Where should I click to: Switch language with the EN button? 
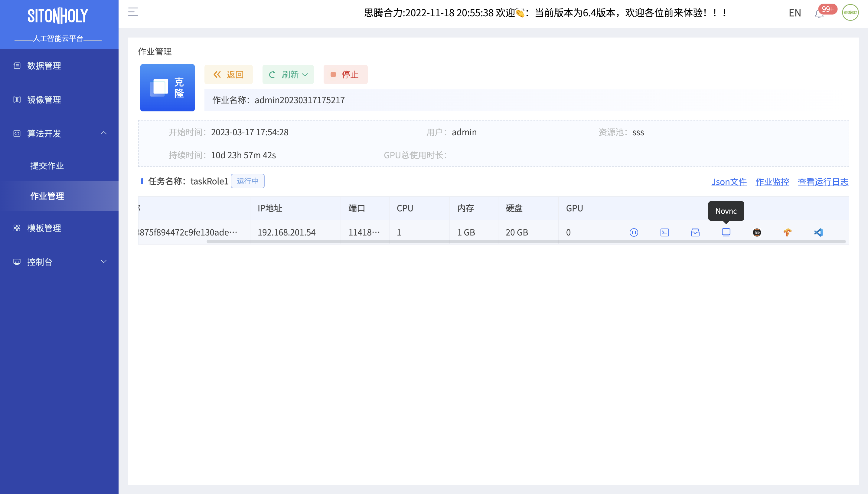795,13
